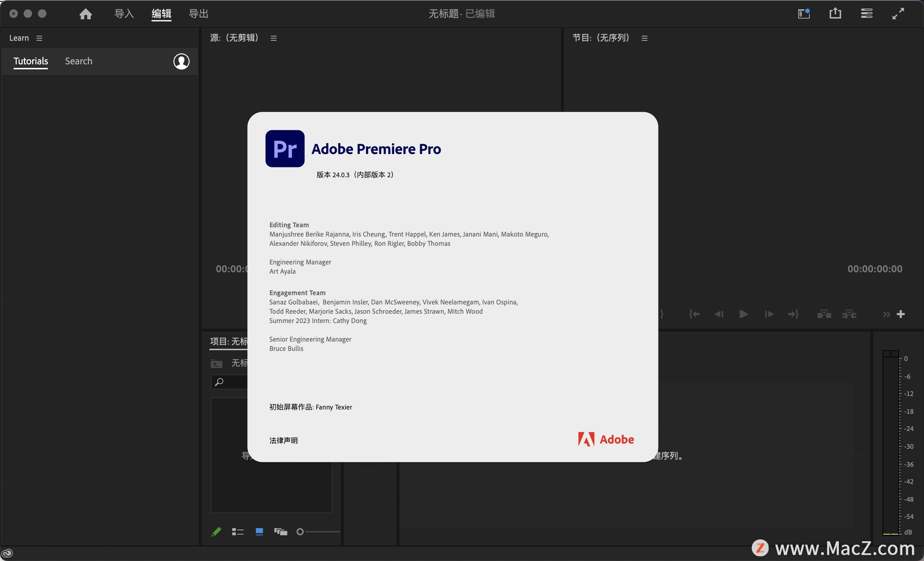This screenshot has height=561, width=924.
Task: Click Go to In point button
Action: click(694, 314)
